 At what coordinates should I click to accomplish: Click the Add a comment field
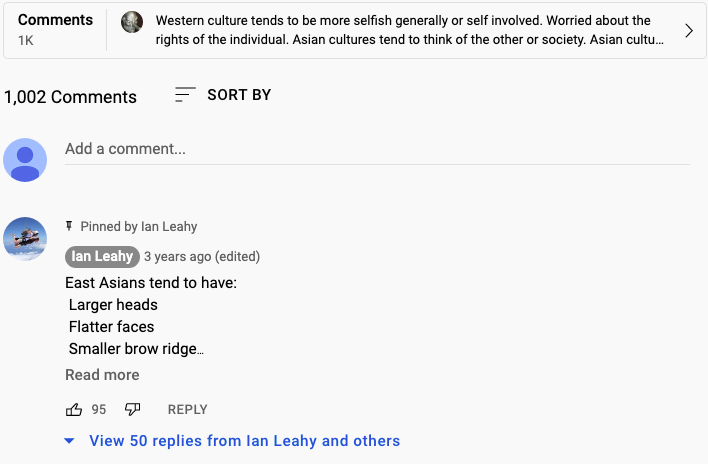(x=377, y=149)
